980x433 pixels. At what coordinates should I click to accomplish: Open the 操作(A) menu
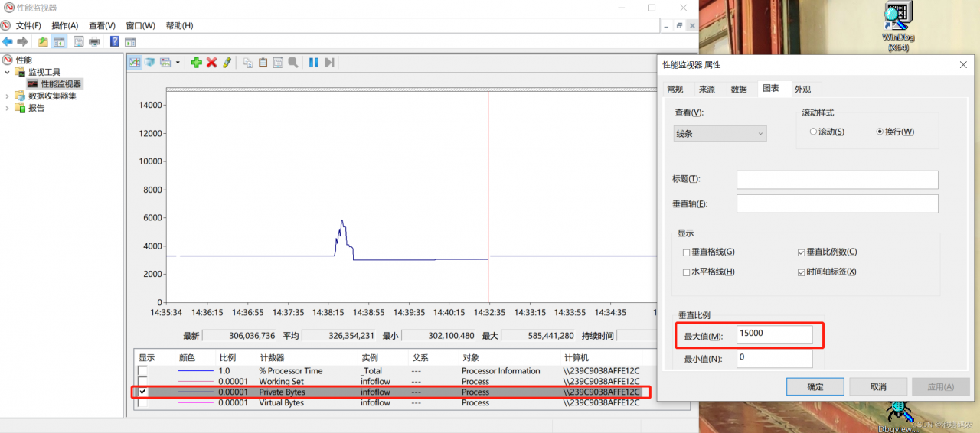[x=65, y=25]
